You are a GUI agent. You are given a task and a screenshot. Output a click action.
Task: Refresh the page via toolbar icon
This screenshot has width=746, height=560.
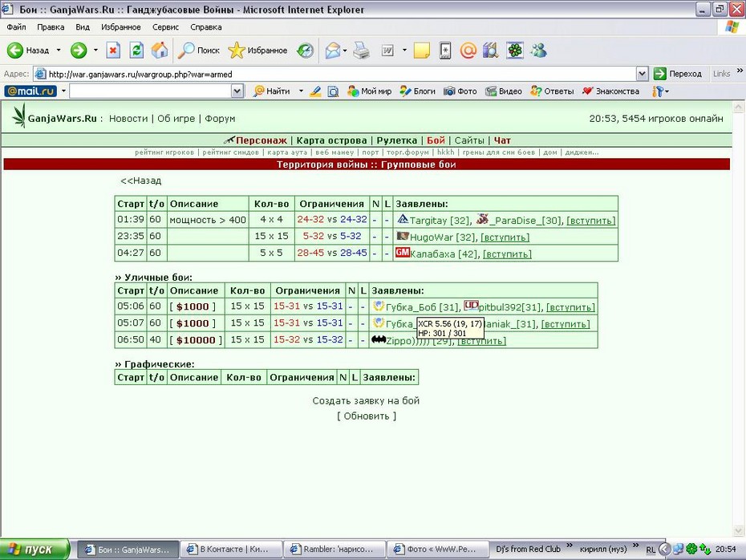(136, 50)
